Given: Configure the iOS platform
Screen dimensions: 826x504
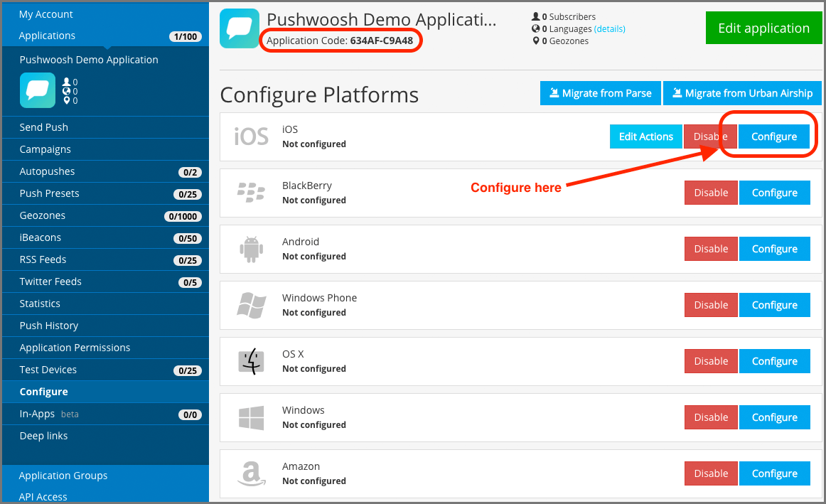Looking at the screenshot, I should coord(774,136).
